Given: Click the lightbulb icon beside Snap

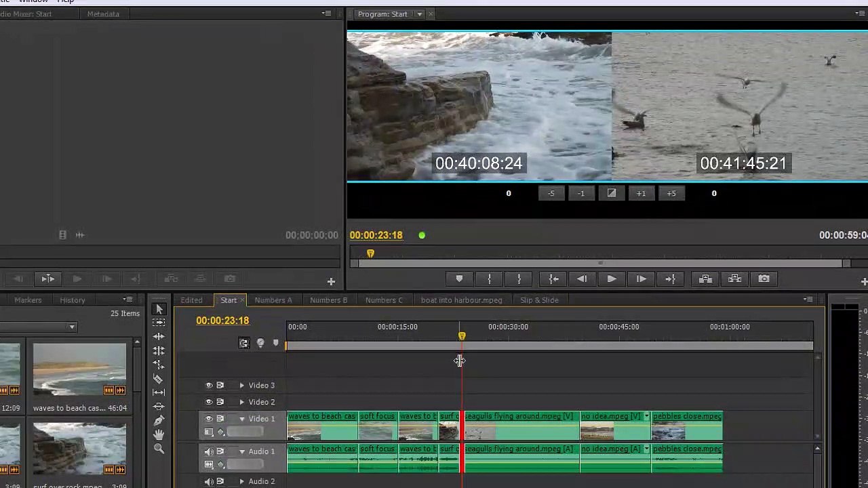Looking at the screenshot, I should (260, 343).
